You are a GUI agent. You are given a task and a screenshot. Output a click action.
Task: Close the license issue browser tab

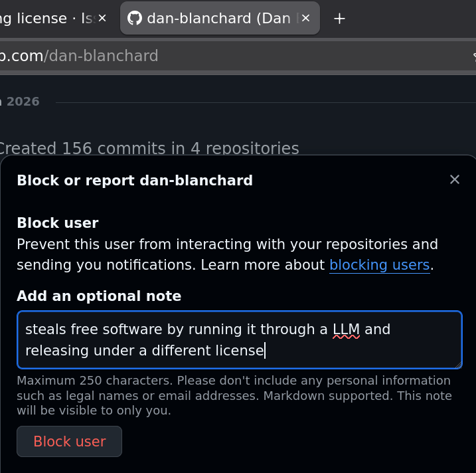click(x=102, y=19)
